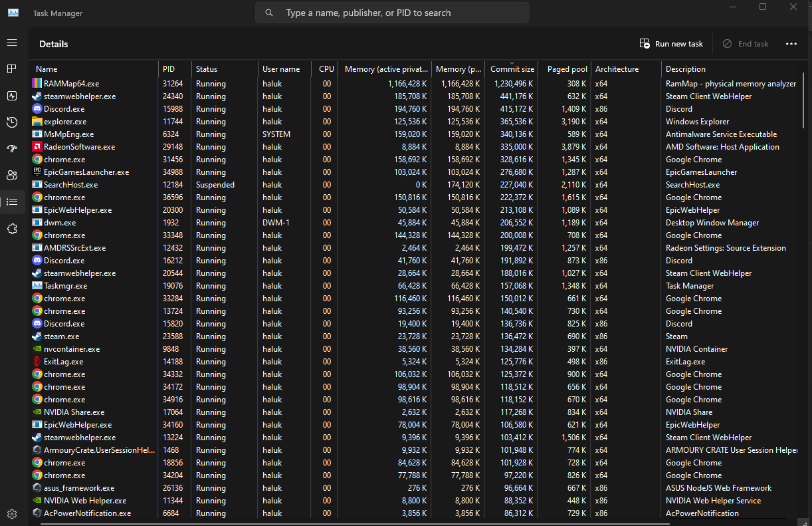Viewport: 812px width, 526px height.
Task: Click the search magnifier icon
Action: (269, 13)
